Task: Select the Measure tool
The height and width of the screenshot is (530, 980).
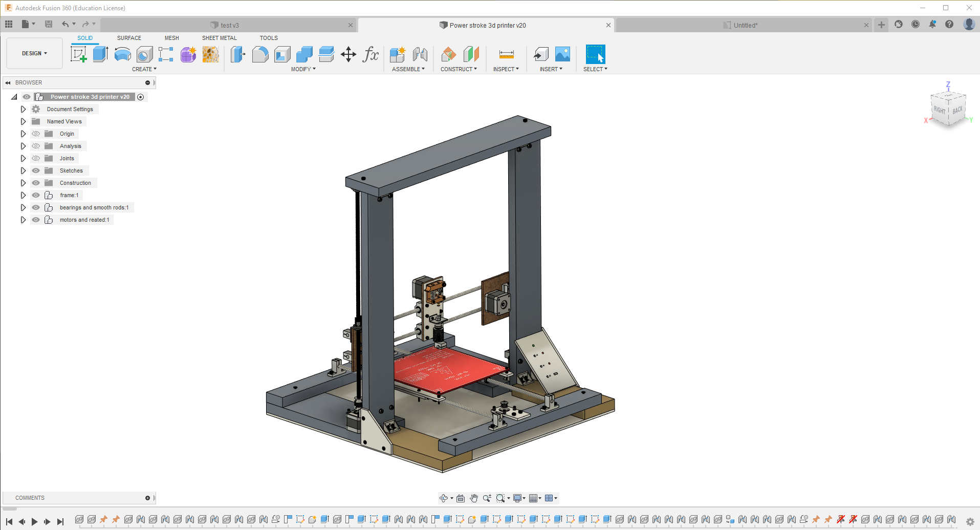Action: tap(506, 54)
